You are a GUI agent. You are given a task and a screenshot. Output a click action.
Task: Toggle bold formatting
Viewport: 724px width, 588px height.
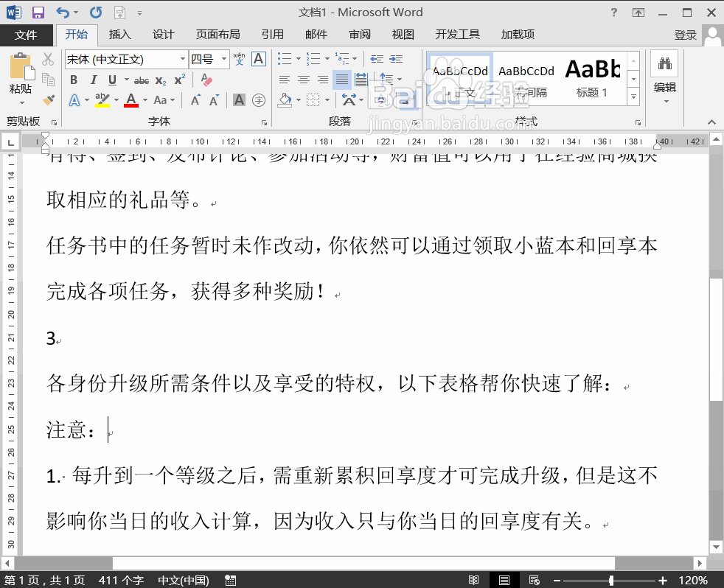point(74,80)
